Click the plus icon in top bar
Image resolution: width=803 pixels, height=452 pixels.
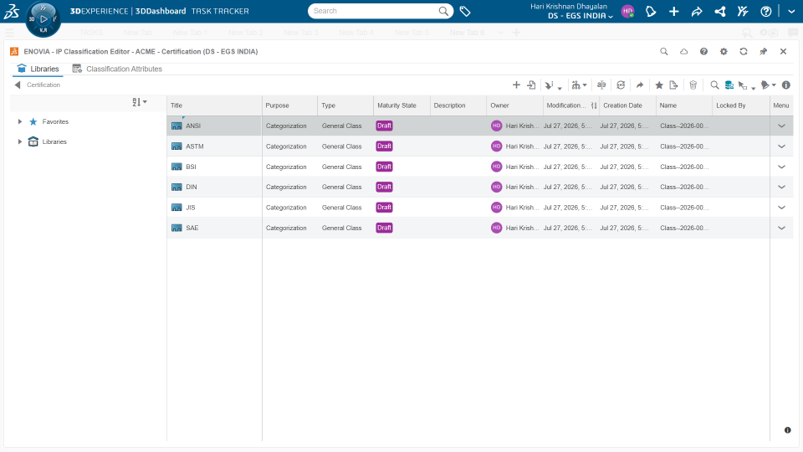pos(674,11)
